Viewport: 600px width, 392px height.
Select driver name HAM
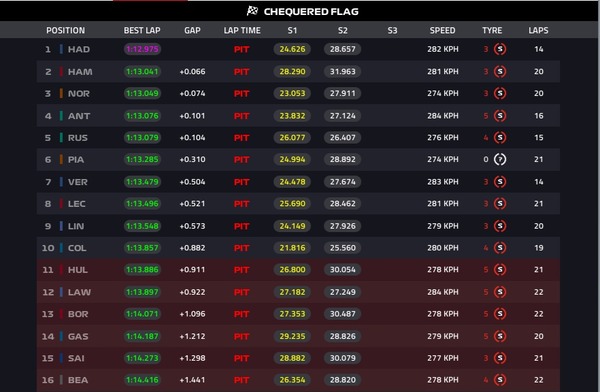(80, 72)
